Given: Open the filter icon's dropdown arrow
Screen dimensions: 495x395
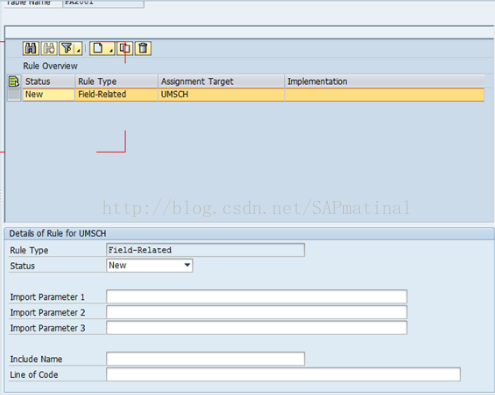Looking at the screenshot, I should pos(79,50).
